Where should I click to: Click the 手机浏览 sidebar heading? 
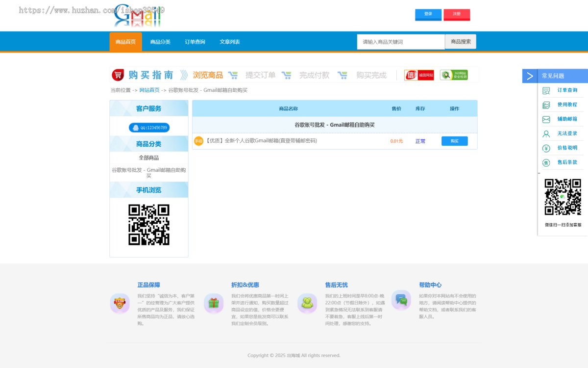coord(149,190)
